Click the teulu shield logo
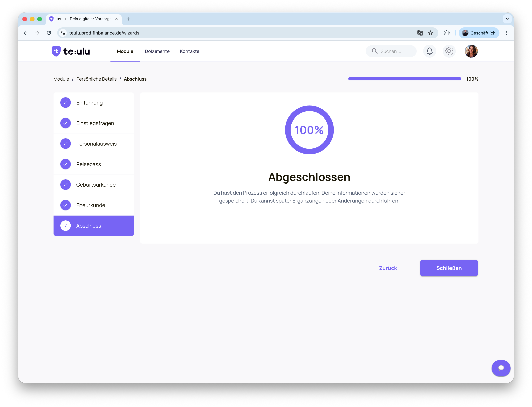This screenshot has width=532, height=407. [56, 51]
